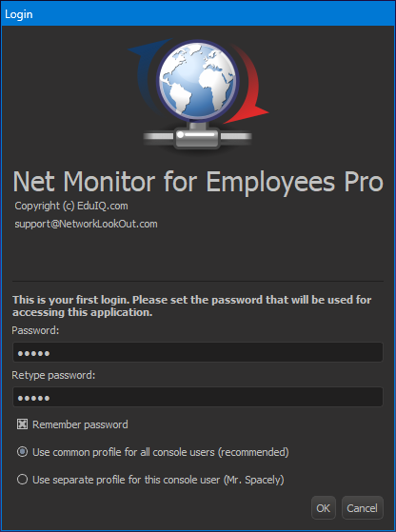Select the common profile radio button
396x532 pixels.
(23, 452)
